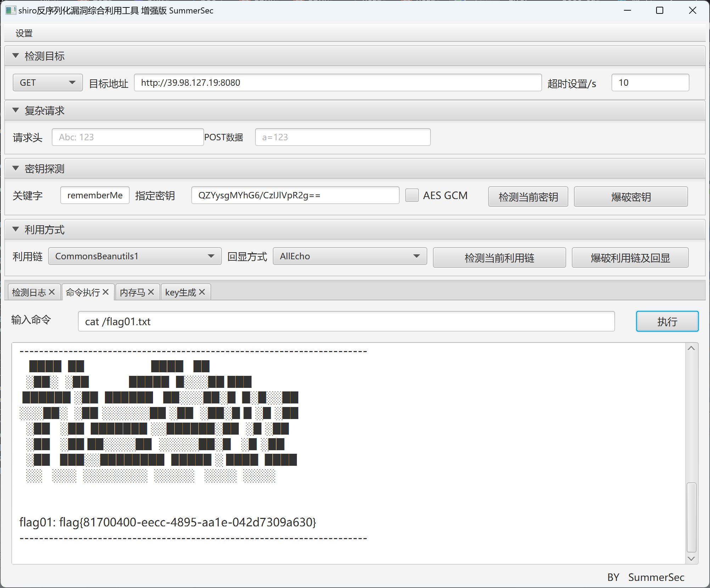
Task: Open the AllEcho echo method dropdown
Action: [x=349, y=256]
